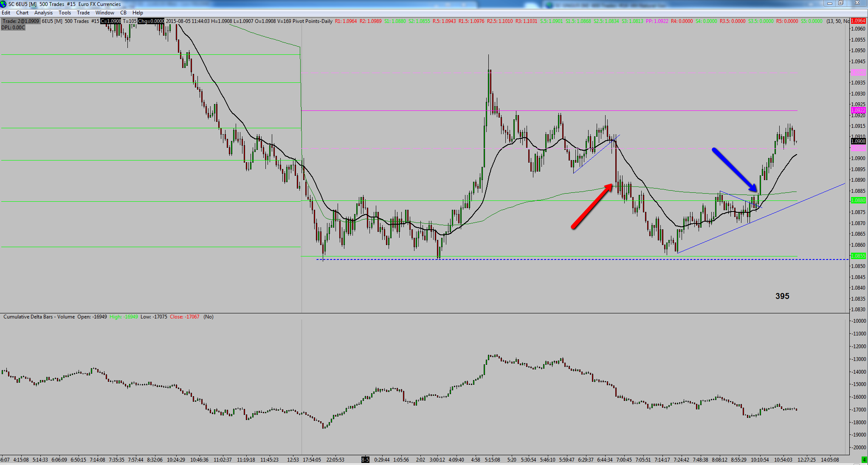Click the 5:15:08 time axis label

click(x=492, y=459)
